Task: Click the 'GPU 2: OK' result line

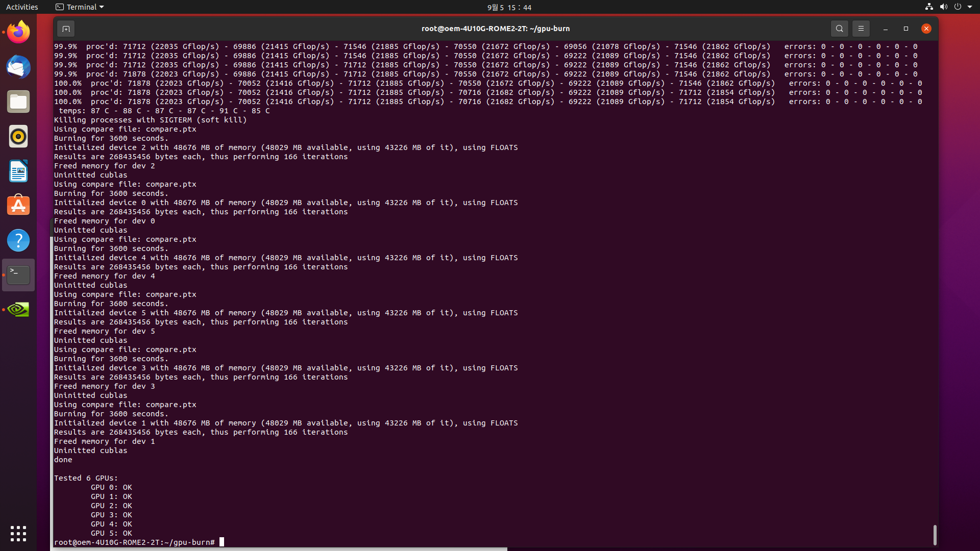Action: (111, 506)
